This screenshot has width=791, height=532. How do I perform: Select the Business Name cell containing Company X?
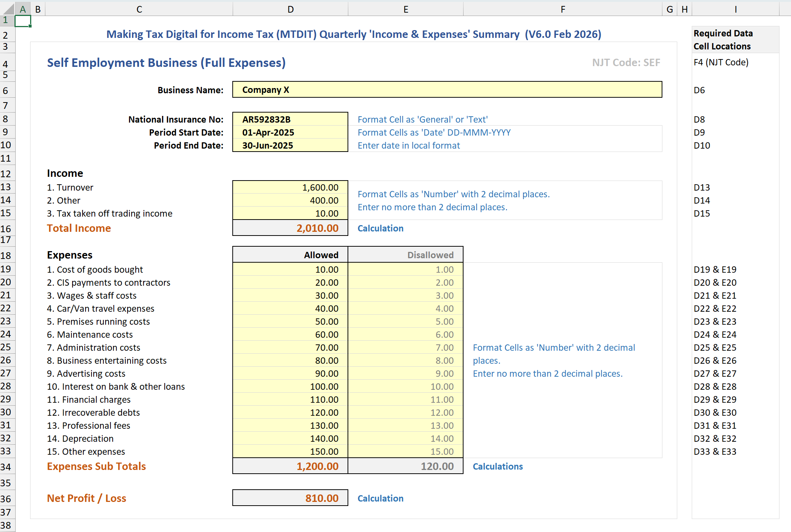409,90
